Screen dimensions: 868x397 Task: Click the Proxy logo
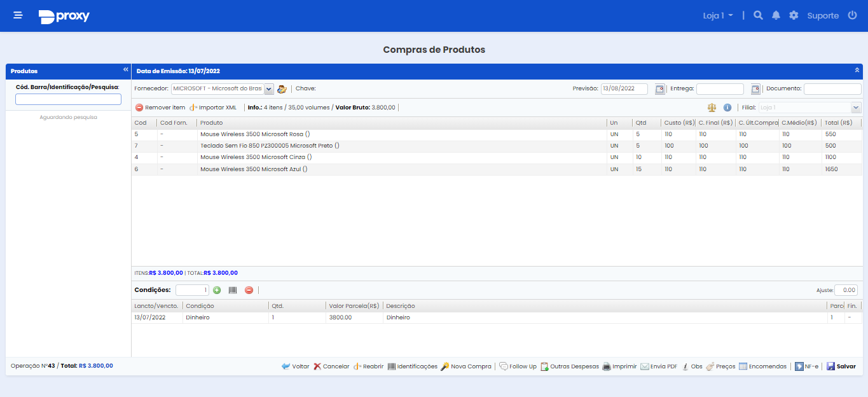tap(64, 17)
